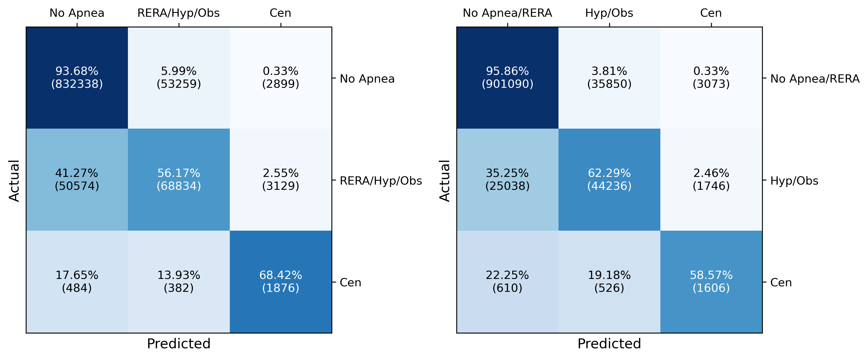Click the cell showing 3.81% (35850)
Image resolution: width=868 pixels, height=359 pixels.
[x=609, y=78]
